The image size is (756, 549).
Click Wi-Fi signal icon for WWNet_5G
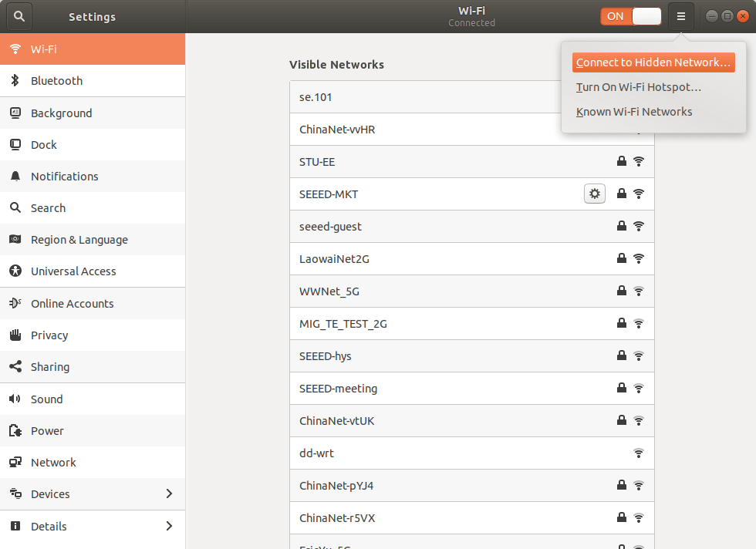(x=639, y=291)
